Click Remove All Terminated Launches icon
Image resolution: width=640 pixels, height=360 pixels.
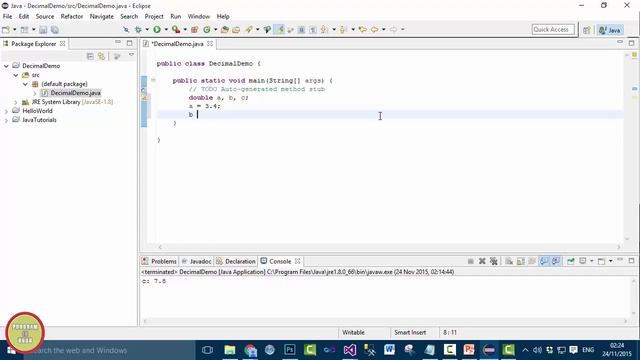coord(493,261)
